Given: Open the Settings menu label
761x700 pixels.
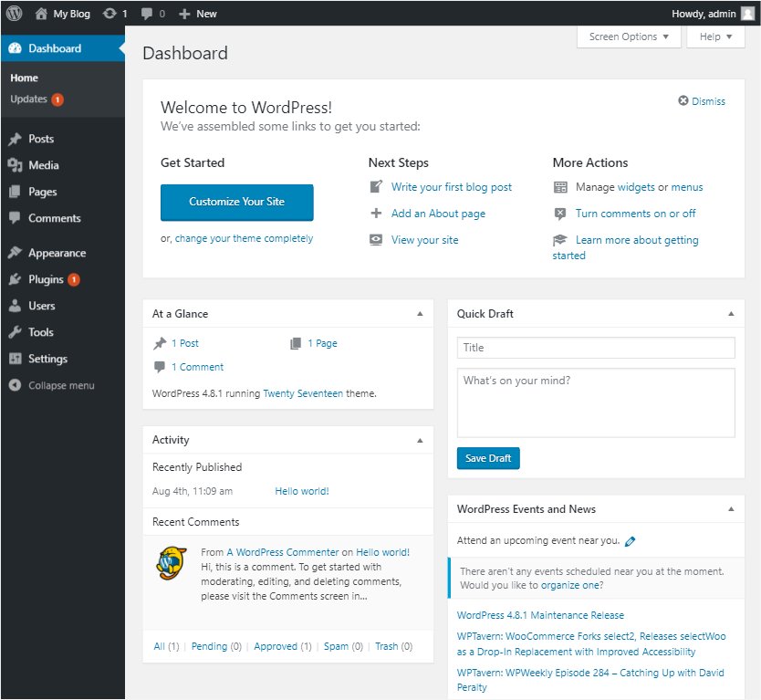Looking at the screenshot, I should [x=48, y=359].
